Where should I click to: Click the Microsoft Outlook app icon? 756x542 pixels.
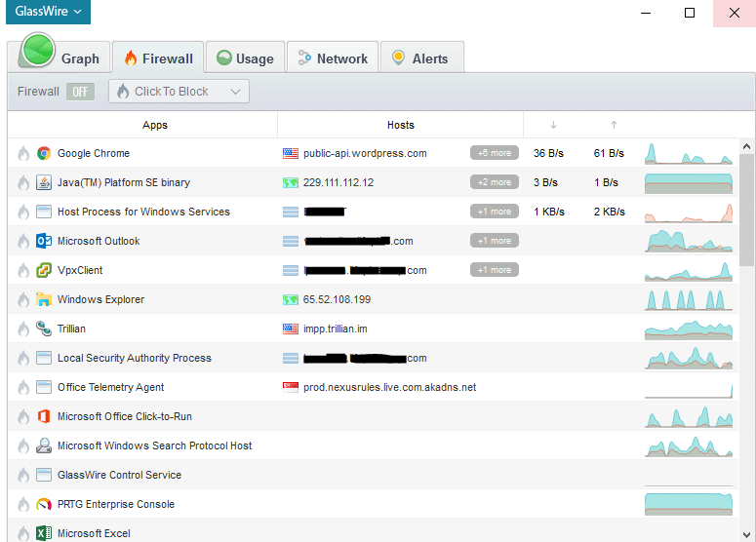44,241
